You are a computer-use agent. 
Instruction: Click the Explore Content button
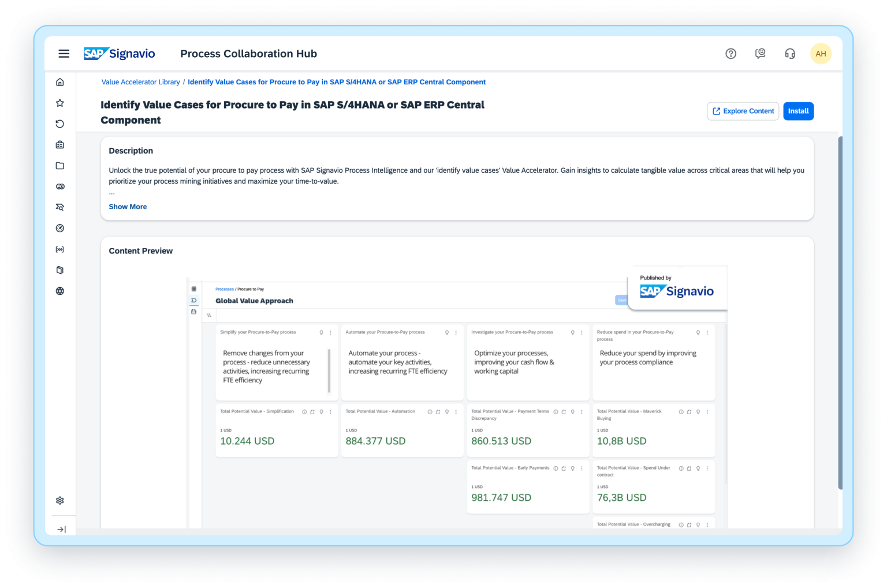coord(743,111)
